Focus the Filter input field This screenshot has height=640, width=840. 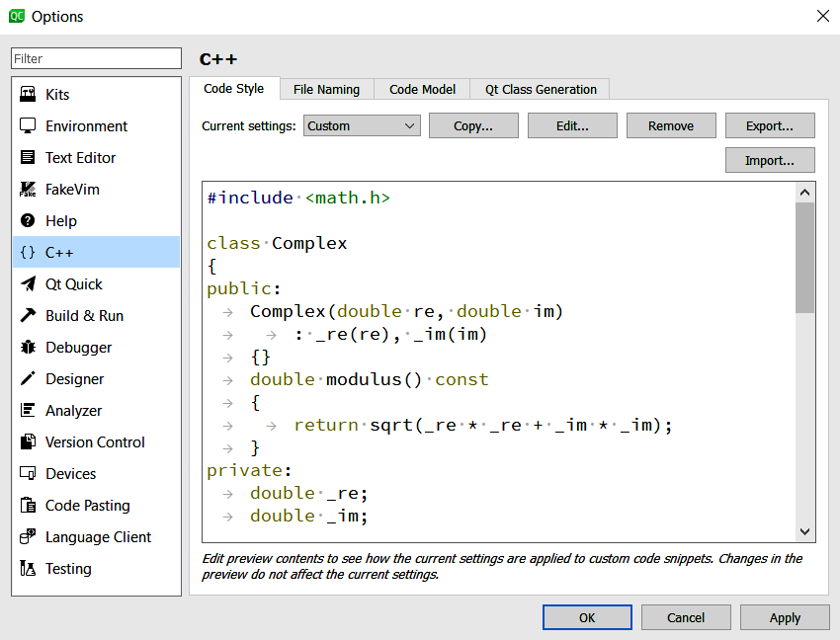coord(97,58)
